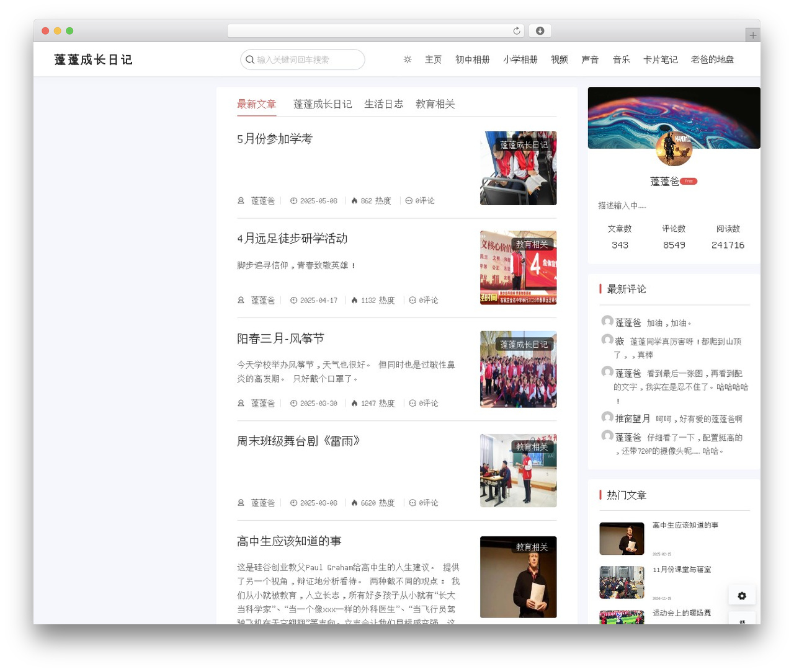Navigate to the 视频 page
Image resolution: width=794 pixels, height=672 pixels.
560,60
